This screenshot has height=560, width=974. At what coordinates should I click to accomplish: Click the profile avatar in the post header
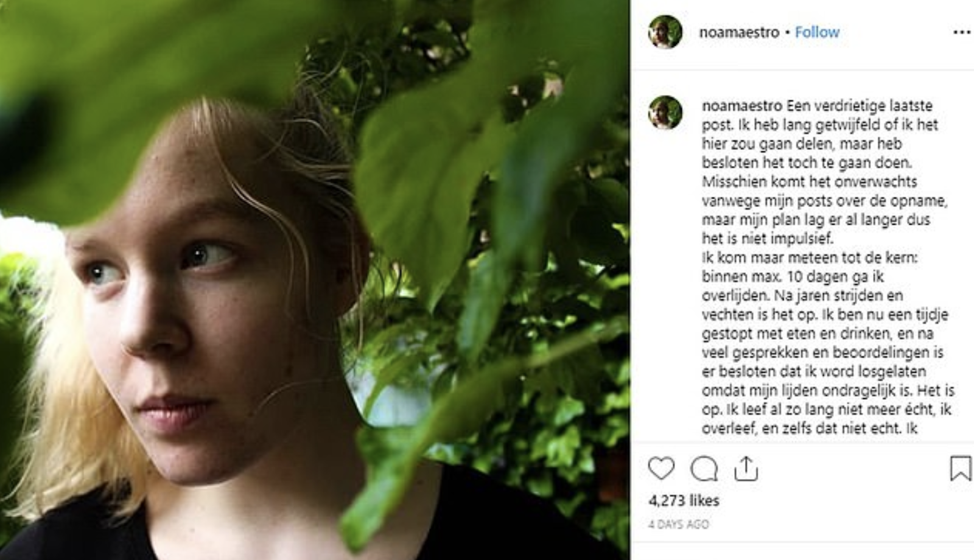665,32
